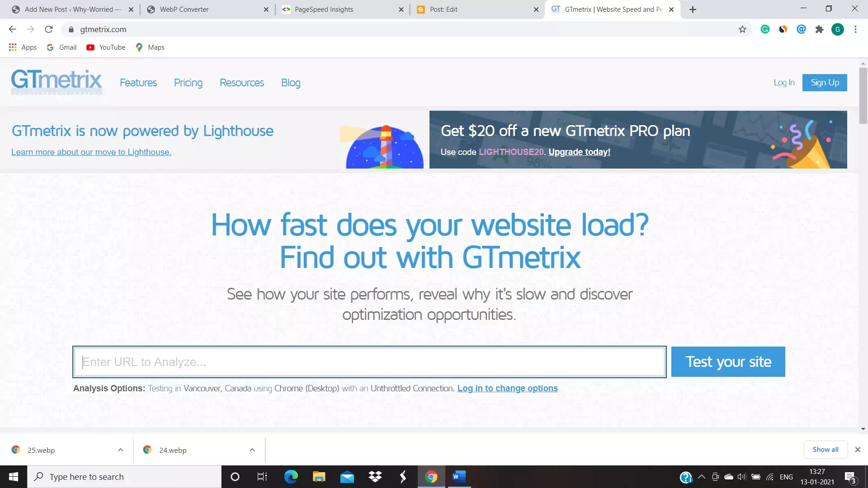Image resolution: width=868 pixels, height=488 pixels.
Task: Open a new browser tab
Action: 693,9
